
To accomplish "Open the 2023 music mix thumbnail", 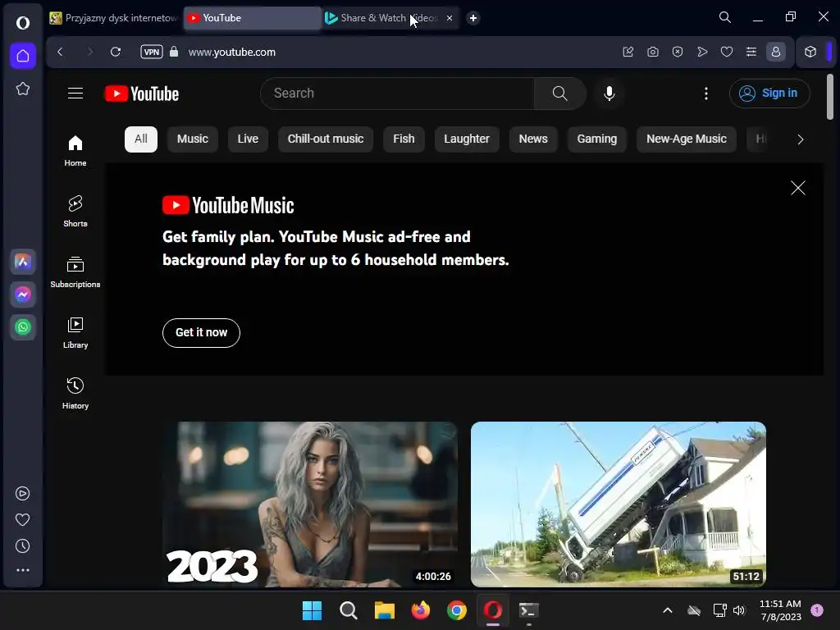I will [x=310, y=504].
